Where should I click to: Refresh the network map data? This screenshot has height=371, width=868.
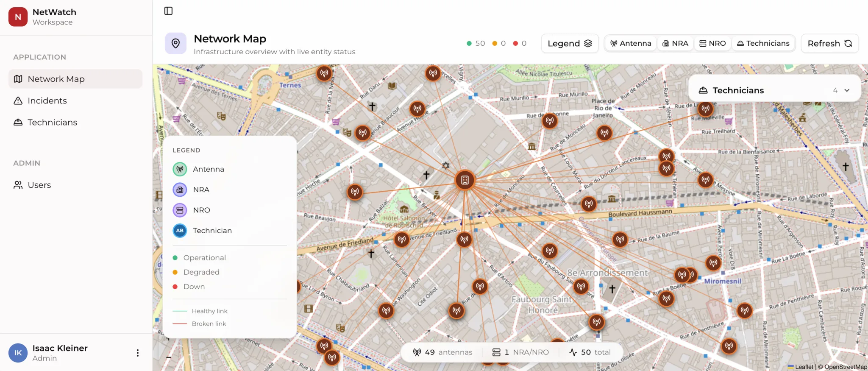point(829,43)
